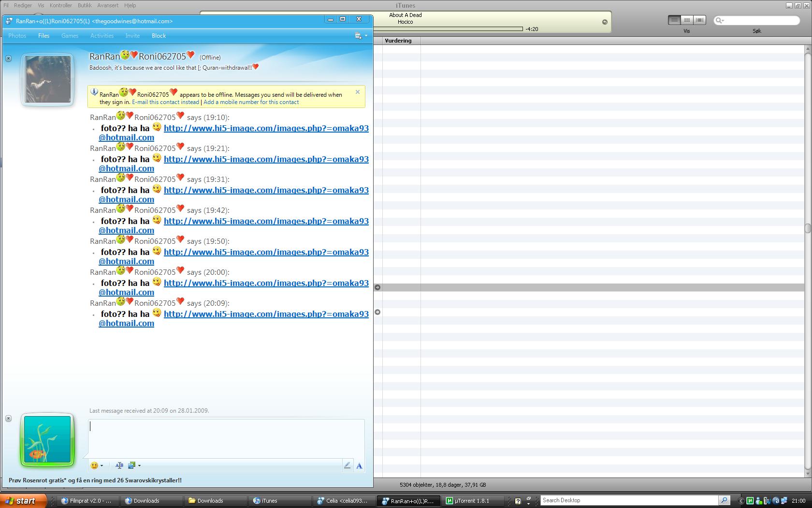Click my fish display picture thumbnail

[x=47, y=440]
